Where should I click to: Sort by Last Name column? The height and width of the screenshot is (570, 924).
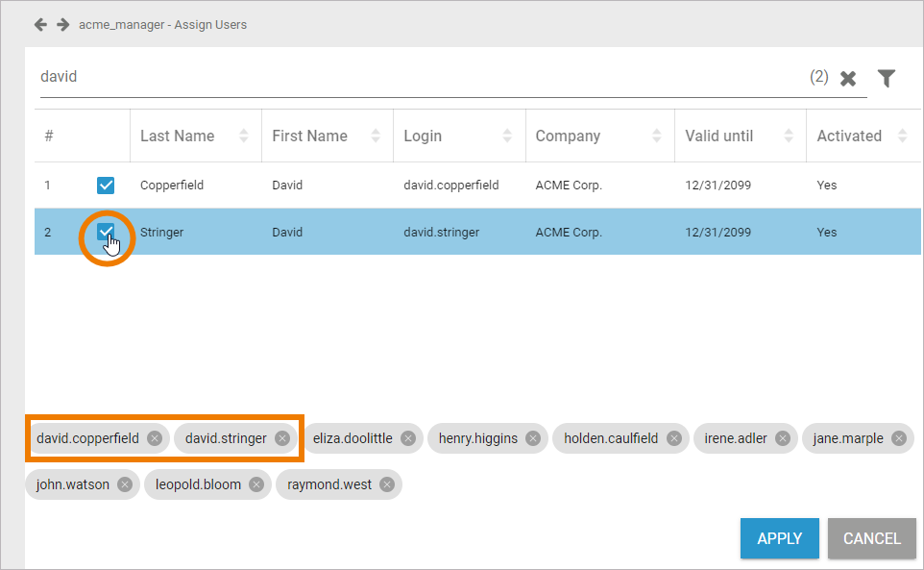(244, 136)
